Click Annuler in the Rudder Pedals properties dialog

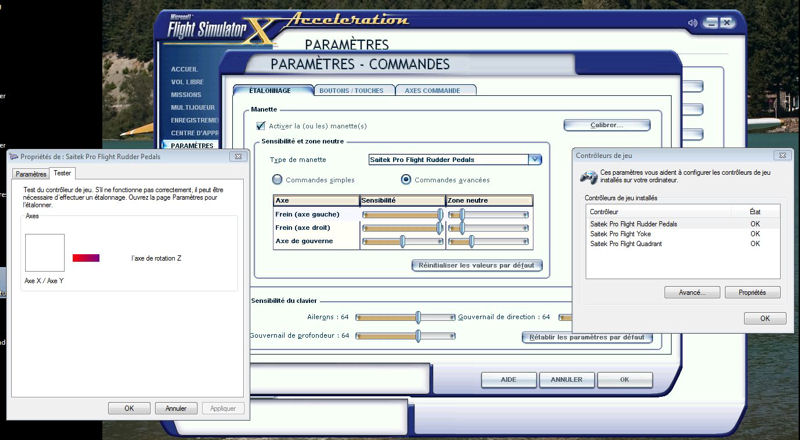tap(176, 408)
